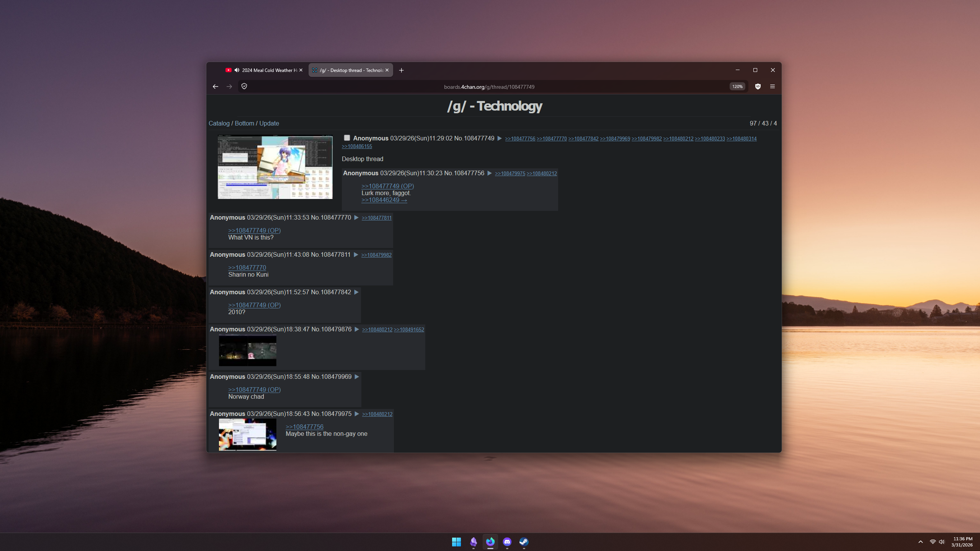Open Discord from the taskbar
Image resolution: width=980 pixels, height=551 pixels.
tap(507, 542)
